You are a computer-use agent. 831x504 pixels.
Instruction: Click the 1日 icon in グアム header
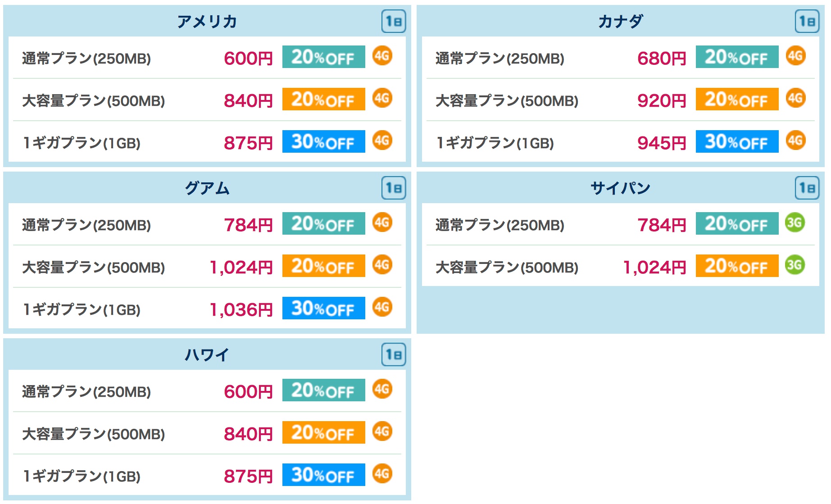pyautogui.click(x=394, y=188)
